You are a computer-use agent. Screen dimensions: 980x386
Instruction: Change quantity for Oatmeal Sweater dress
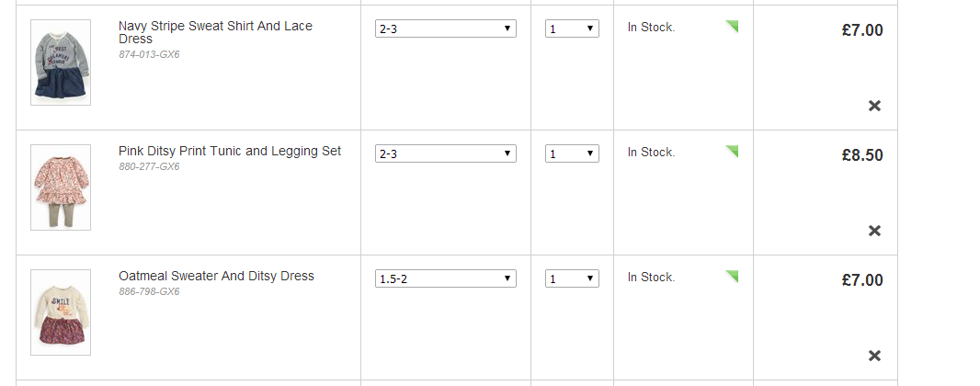(x=572, y=279)
